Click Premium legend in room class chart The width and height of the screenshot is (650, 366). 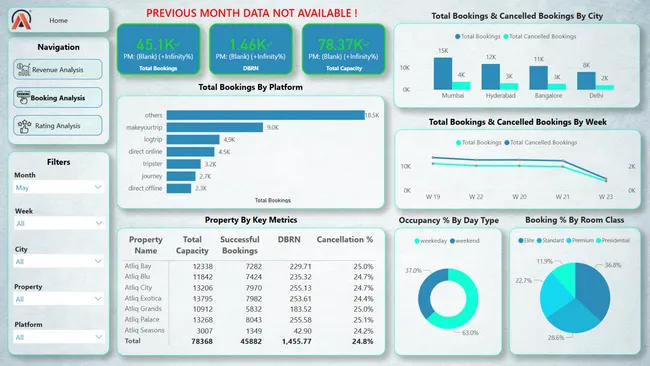[580, 240]
